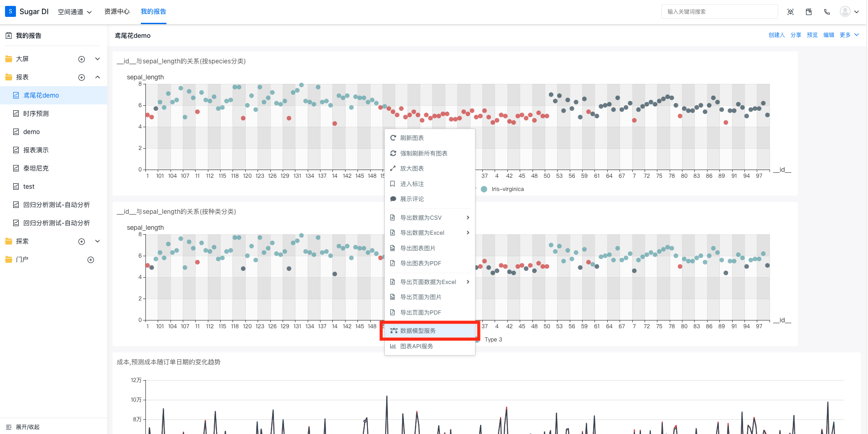Open 泰坦尼克 report in sidebar

54,168
